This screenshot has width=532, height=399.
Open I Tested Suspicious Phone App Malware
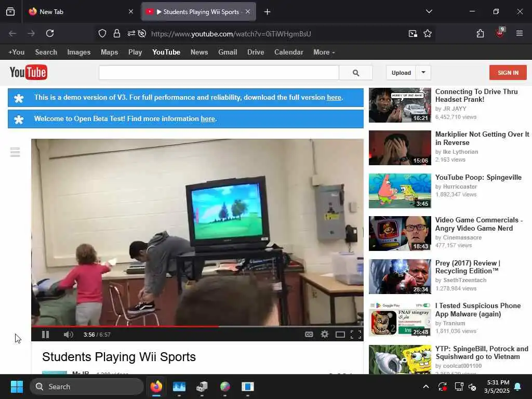(478, 310)
